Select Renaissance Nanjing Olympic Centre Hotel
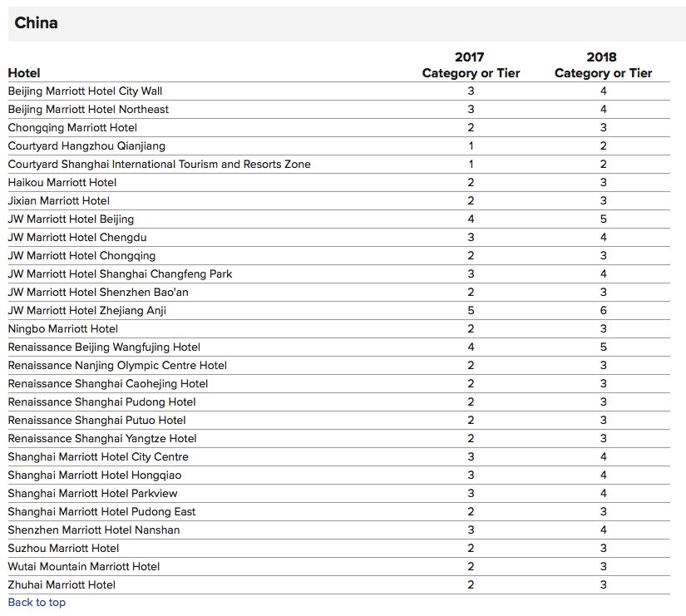The image size is (686, 616). click(117, 365)
